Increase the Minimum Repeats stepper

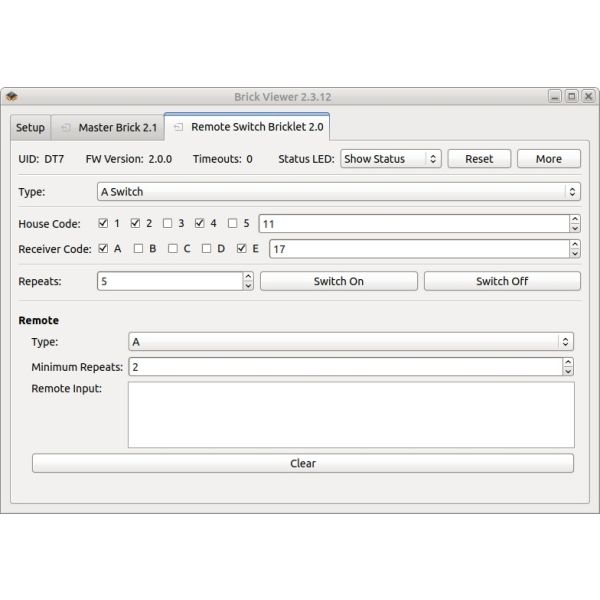click(x=568, y=362)
